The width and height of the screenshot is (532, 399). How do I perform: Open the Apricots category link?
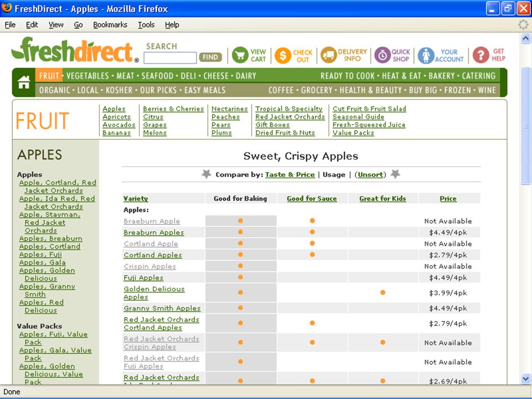(116, 117)
